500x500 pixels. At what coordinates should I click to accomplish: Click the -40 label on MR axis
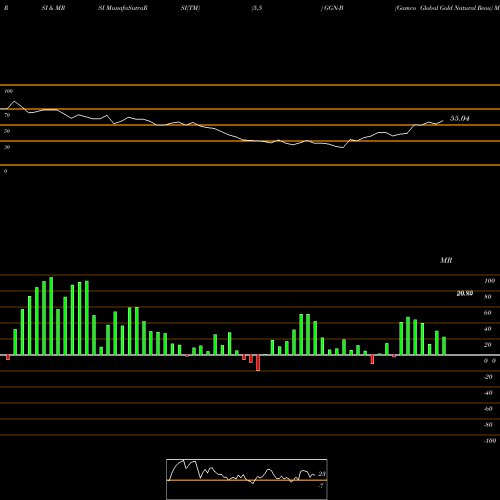point(488,393)
